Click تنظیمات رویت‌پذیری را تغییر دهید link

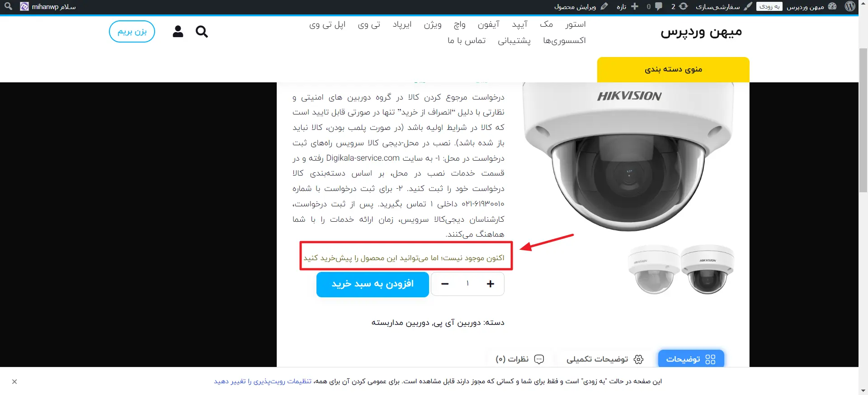coord(263,381)
